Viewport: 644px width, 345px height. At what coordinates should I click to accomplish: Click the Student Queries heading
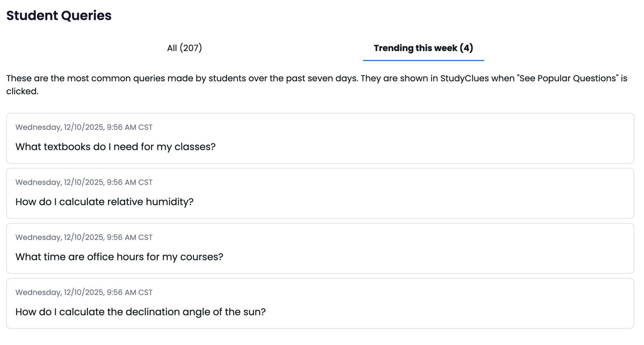coord(59,15)
